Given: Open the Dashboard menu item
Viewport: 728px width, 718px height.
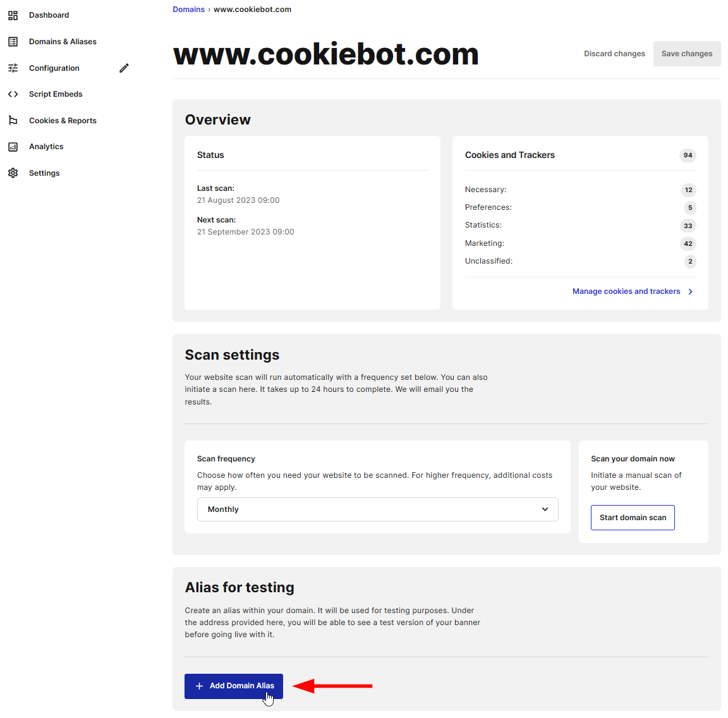Looking at the screenshot, I should click(49, 15).
